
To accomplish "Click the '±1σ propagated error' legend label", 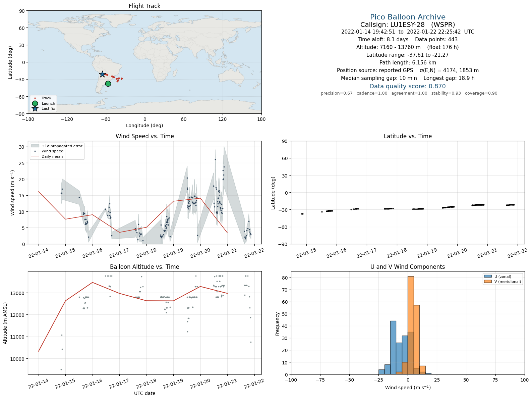I will pyautogui.click(x=62, y=146).
